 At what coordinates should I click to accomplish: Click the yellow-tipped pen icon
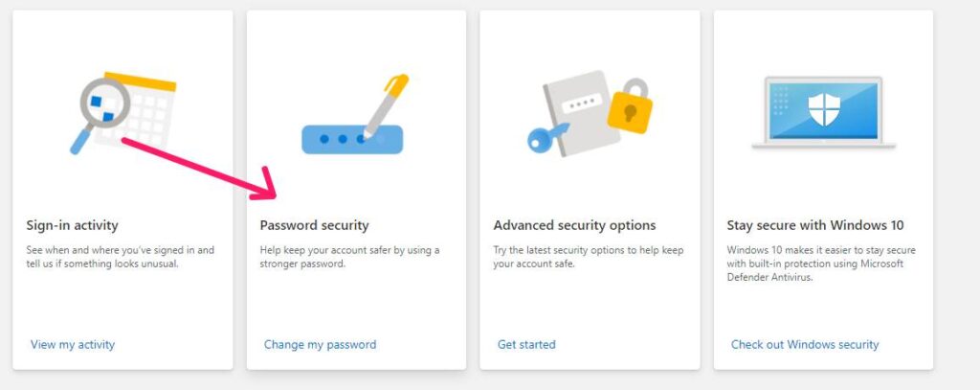387,103
